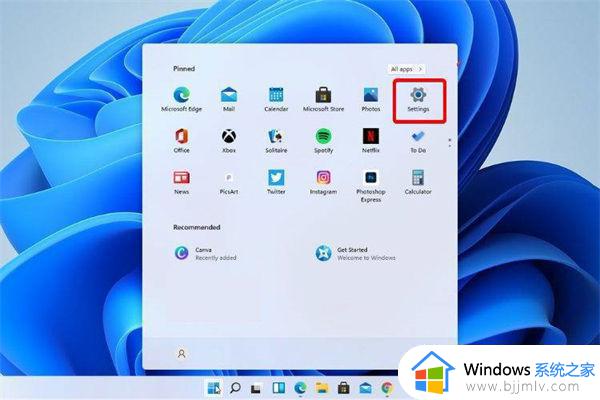Open the Settings gear app
The height and width of the screenshot is (400, 600).
click(418, 99)
